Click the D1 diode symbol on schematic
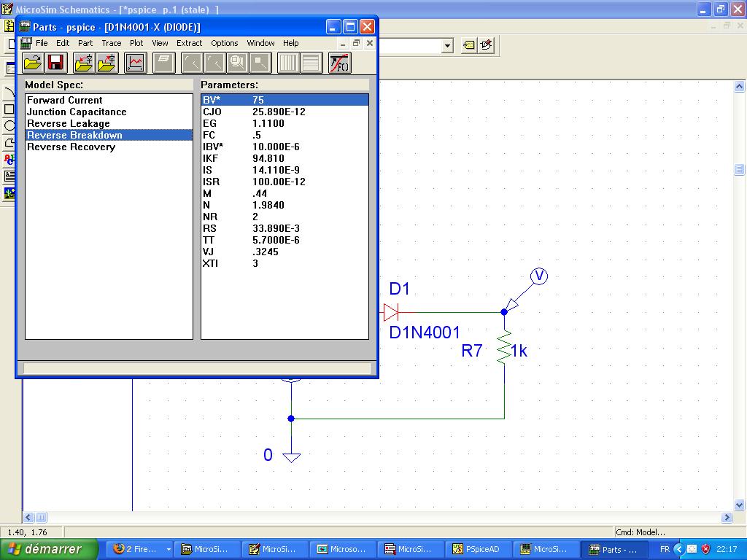 coord(392,313)
